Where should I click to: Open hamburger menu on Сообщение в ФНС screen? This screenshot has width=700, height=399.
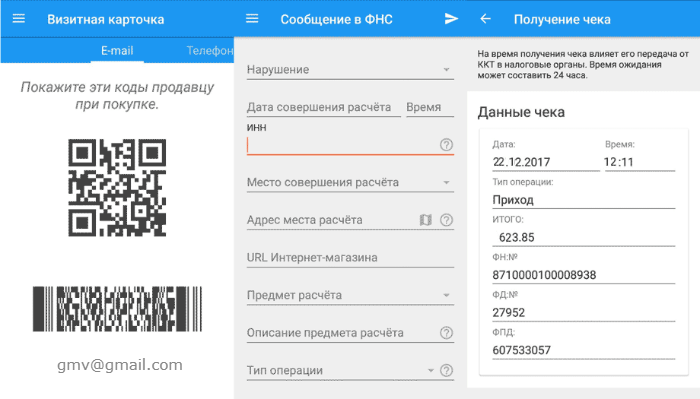[252, 19]
